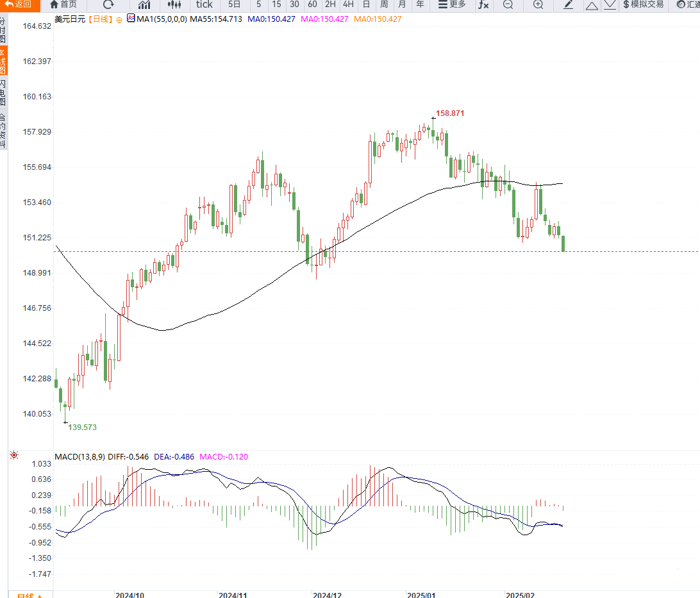Image resolution: width=700 pixels, height=598 pixels.
Task: Click the 2024/11 date axis label
Action: pos(233,595)
